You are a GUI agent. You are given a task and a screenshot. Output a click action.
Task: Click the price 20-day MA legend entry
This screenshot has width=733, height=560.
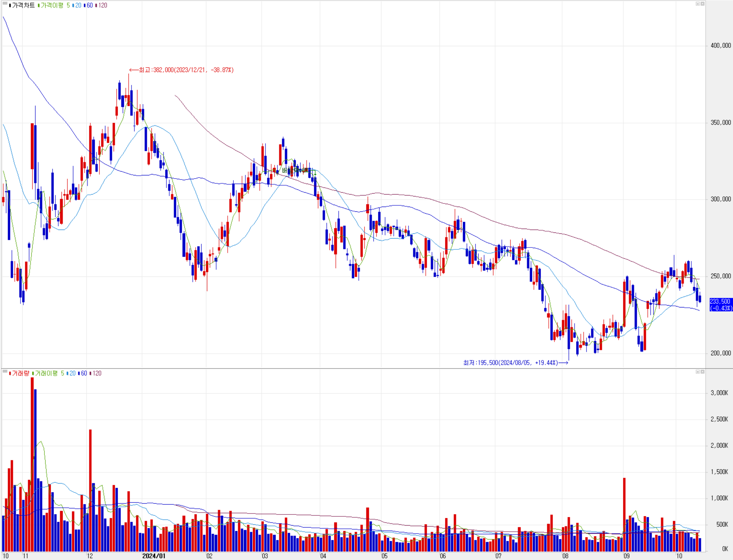[x=78, y=5]
